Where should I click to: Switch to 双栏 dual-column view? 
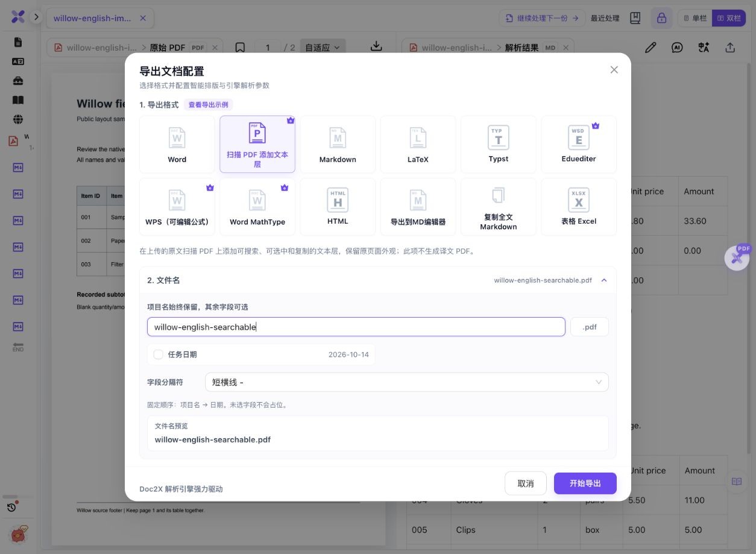(729, 18)
